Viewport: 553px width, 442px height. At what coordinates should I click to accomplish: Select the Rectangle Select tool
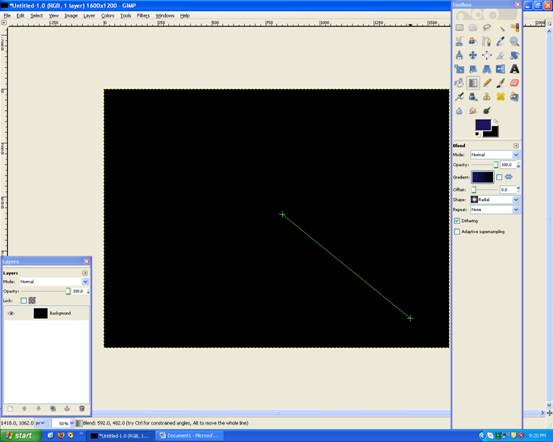click(x=459, y=28)
